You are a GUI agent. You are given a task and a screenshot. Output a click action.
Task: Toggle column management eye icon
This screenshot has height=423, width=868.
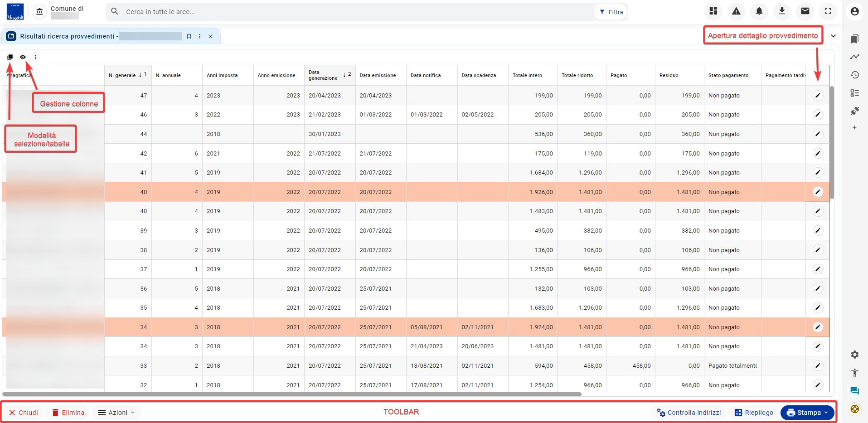(23, 57)
